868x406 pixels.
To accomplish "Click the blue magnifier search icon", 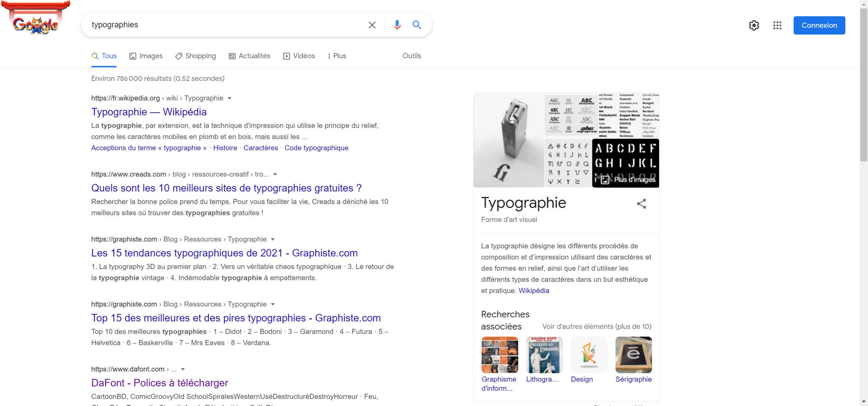I will click(417, 25).
